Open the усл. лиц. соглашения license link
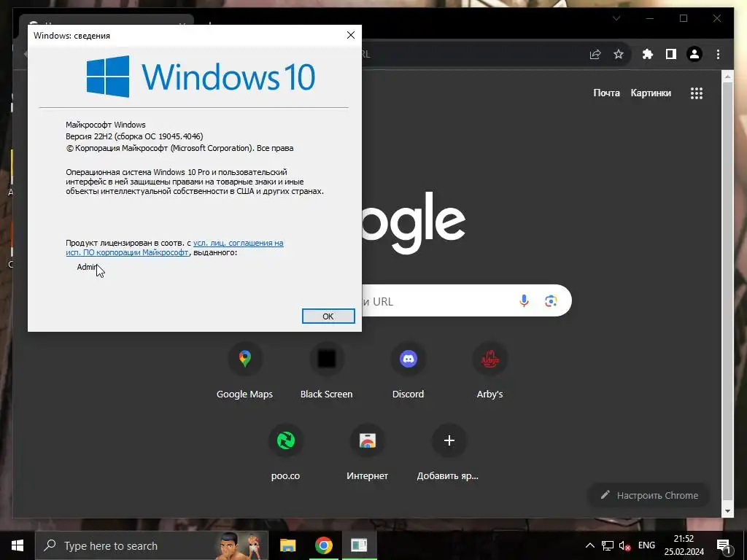The width and height of the screenshot is (747, 560). click(x=174, y=248)
